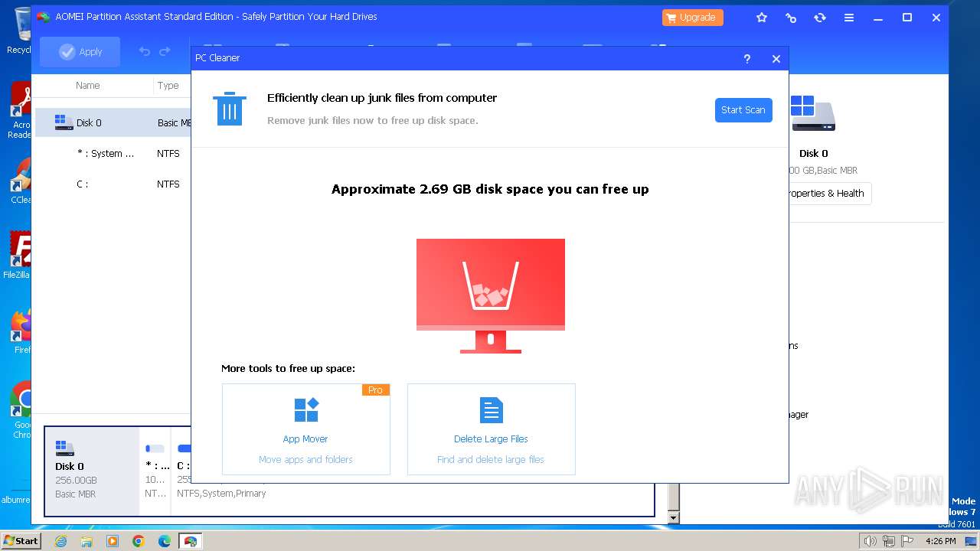Select Disk 0 row in partition list
The width and height of the screenshot is (980, 551).
coord(113,122)
